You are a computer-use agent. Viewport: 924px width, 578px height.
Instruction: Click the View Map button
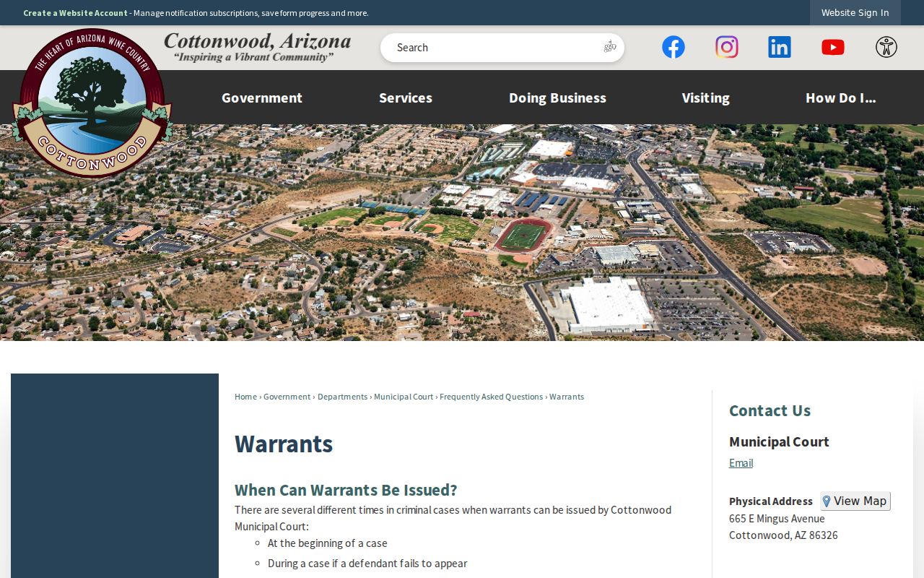pos(855,501)
